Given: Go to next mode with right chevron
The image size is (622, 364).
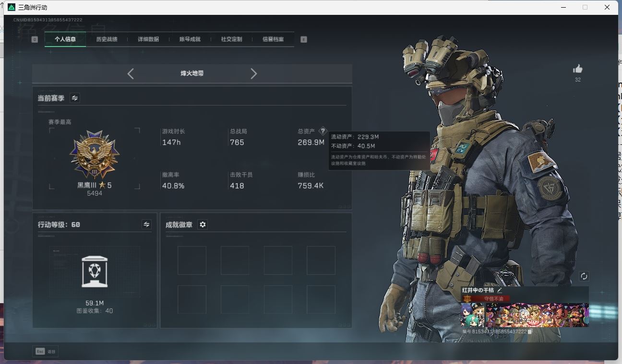Looking at the screenshot, I should 254,73.
